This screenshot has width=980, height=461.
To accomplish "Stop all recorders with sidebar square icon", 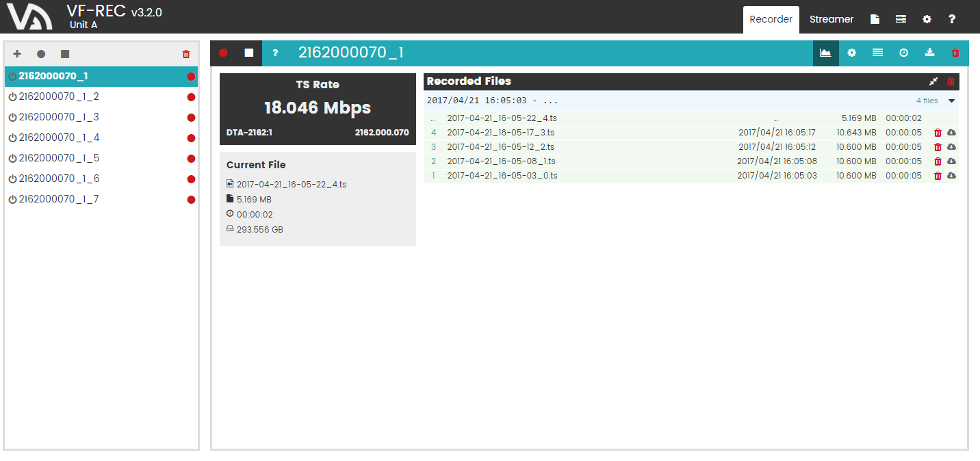I will [x=65, y=54].
